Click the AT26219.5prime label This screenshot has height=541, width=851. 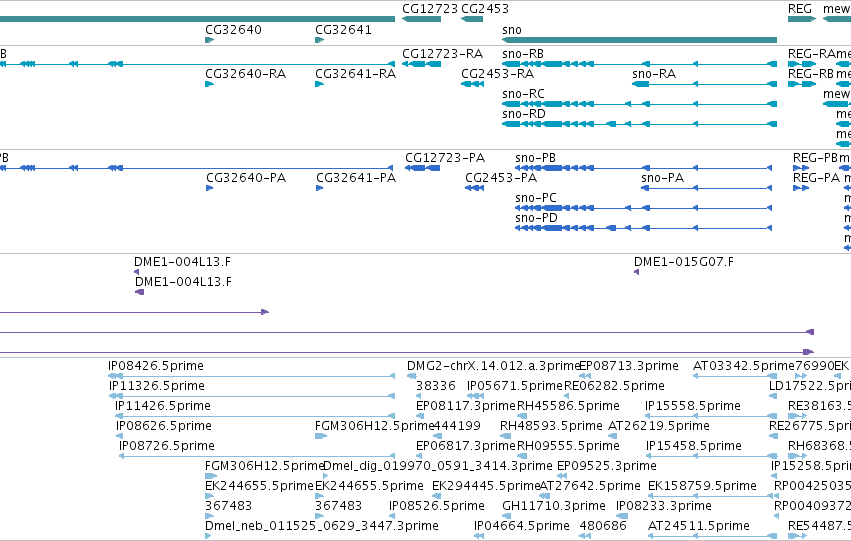tap(659, 426)
